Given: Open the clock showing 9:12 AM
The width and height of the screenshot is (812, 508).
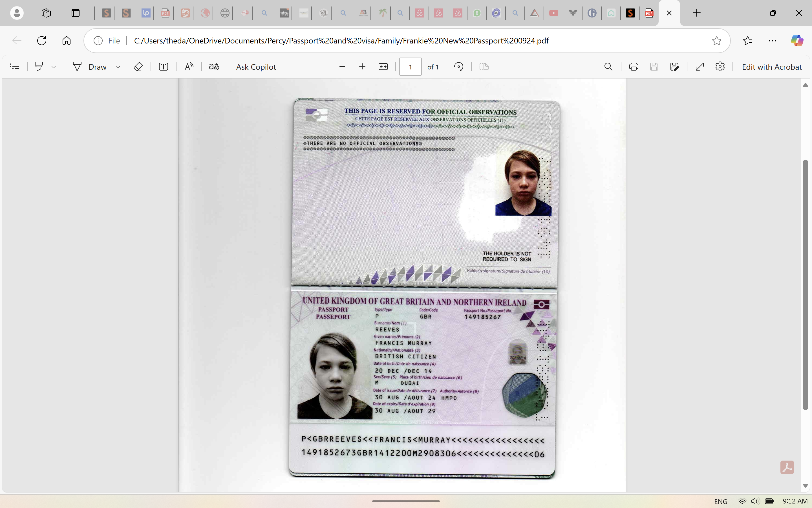Looking at the screenshot, I should click(x=795, y=501).
